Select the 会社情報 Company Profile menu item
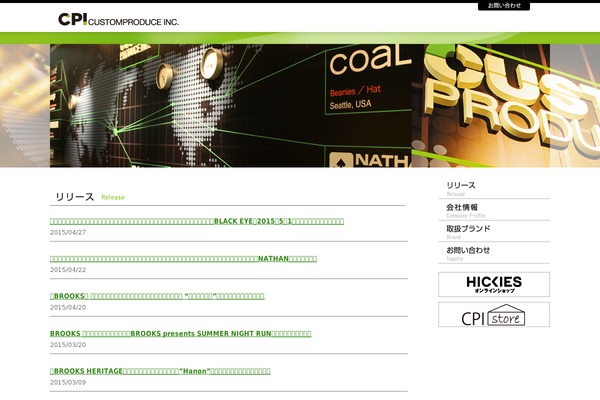 [x=494, y=210]
